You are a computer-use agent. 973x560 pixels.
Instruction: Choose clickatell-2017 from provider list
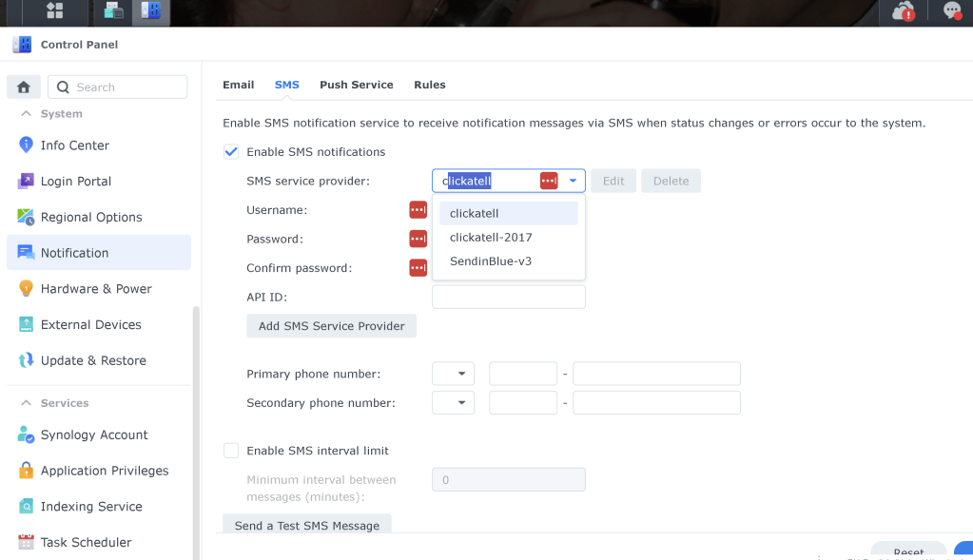pos(508,238)
